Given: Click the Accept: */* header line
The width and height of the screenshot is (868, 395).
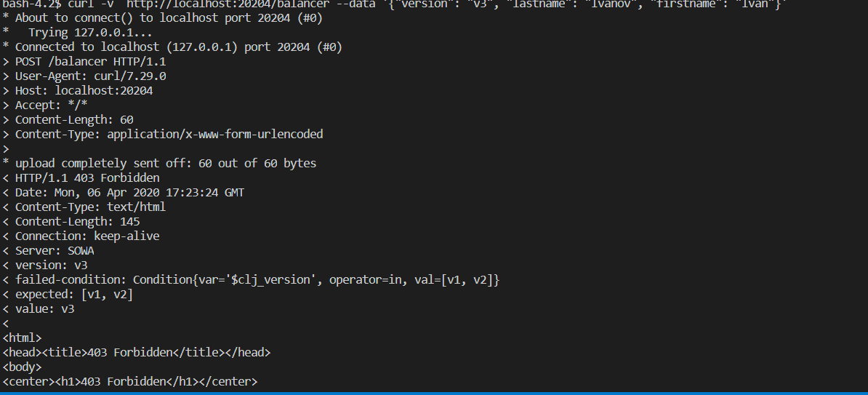Looking at the screenshot, I should (x=45, y=105).
